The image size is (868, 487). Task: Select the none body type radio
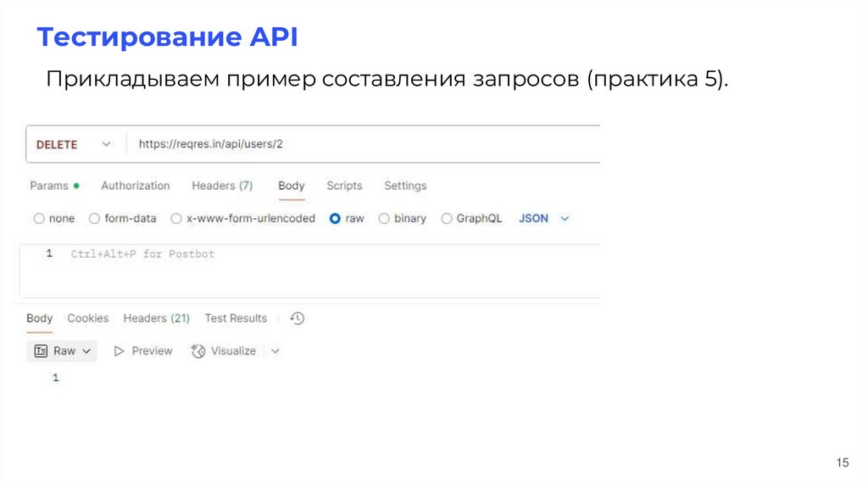point(39,219)
